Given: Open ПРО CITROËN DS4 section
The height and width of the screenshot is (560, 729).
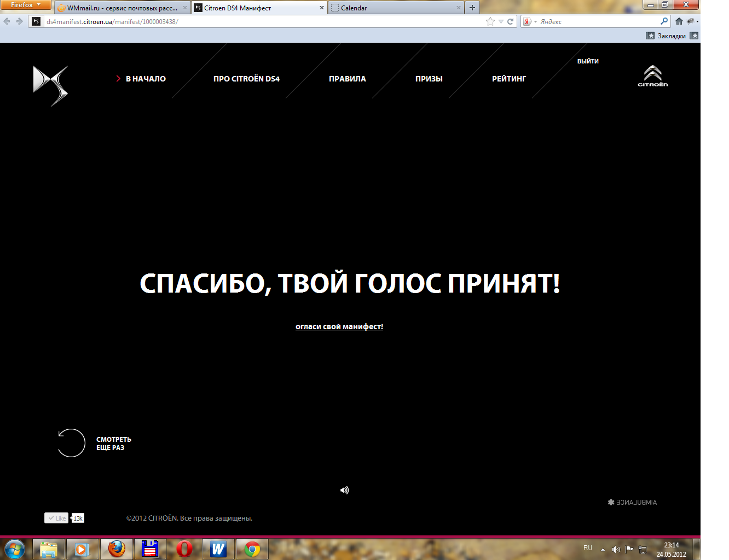Looking at the screenshot, I should (246, 79).
